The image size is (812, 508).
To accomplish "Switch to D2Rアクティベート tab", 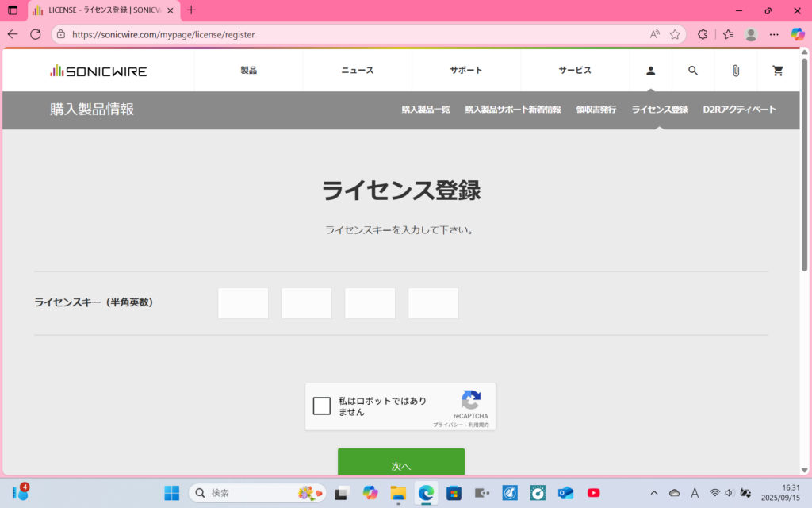I will pos(739,110).
